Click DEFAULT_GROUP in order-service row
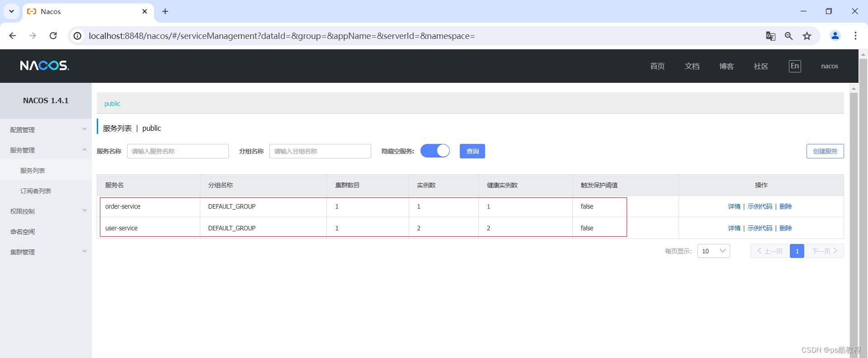The image size is (868, 358). click(232, 206)
